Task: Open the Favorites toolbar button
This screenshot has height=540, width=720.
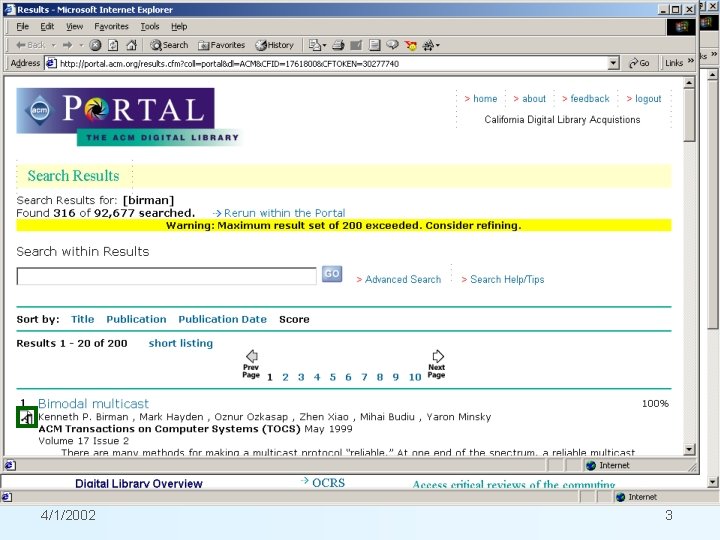Action: (x=221, y=45)
